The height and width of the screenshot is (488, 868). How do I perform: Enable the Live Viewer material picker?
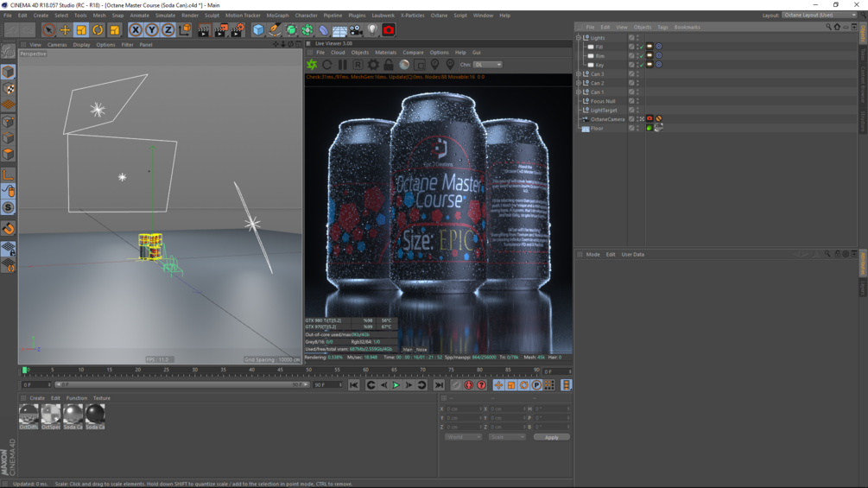(x=450, y=65)
